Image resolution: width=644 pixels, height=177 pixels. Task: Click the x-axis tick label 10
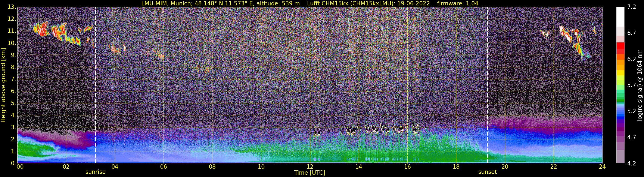point(261,167)
